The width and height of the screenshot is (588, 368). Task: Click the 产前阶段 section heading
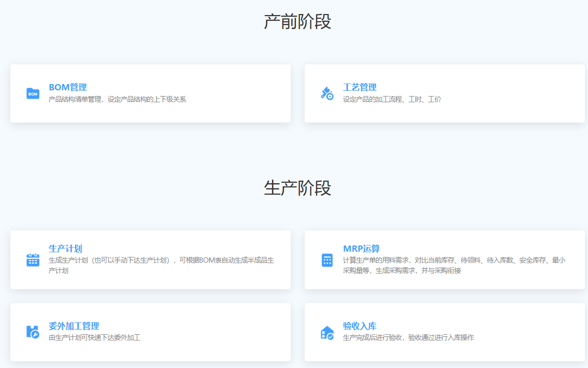click(x=297, y=22)
